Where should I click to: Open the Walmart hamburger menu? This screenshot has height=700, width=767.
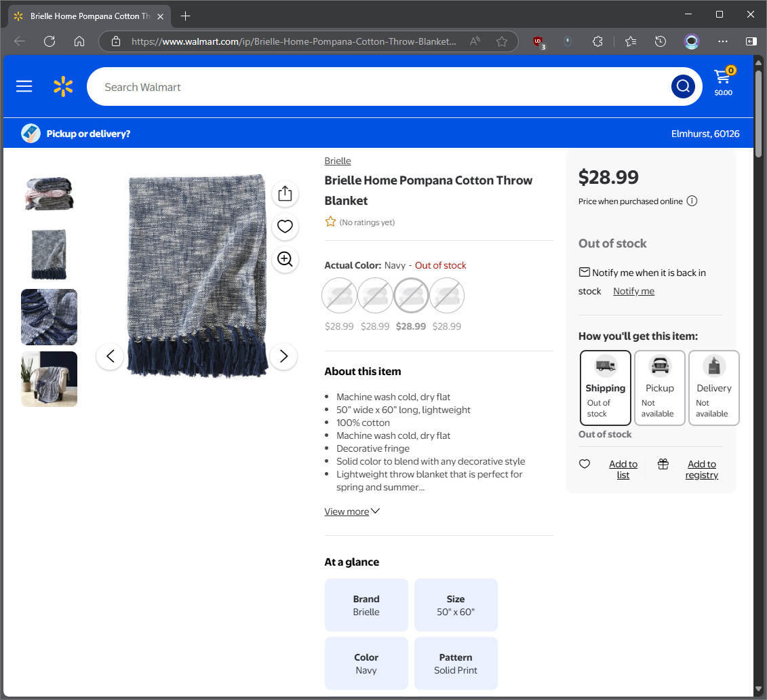point(24,87)
